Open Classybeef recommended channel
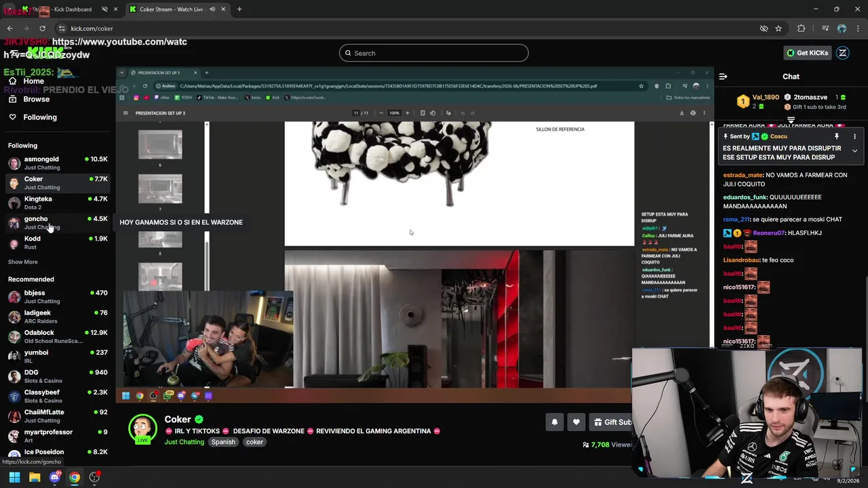 click(58, 396)
